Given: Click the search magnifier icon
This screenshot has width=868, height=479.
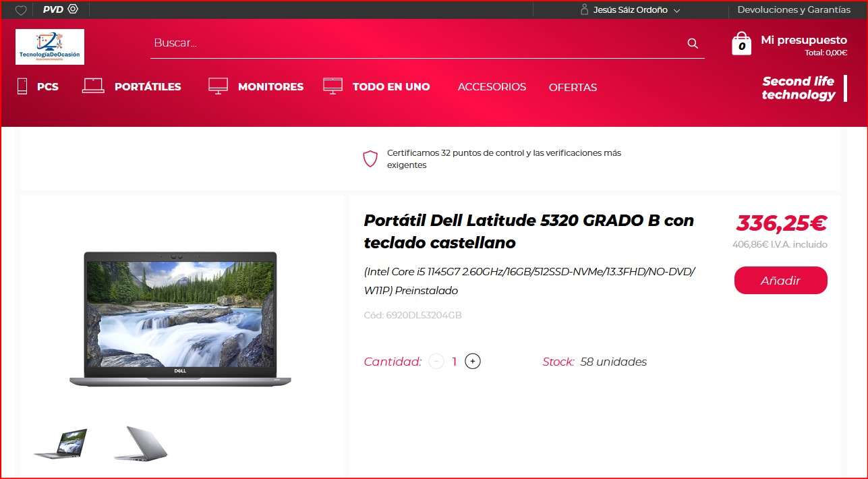Looking at the screenshot, I should tap(693, 43).
